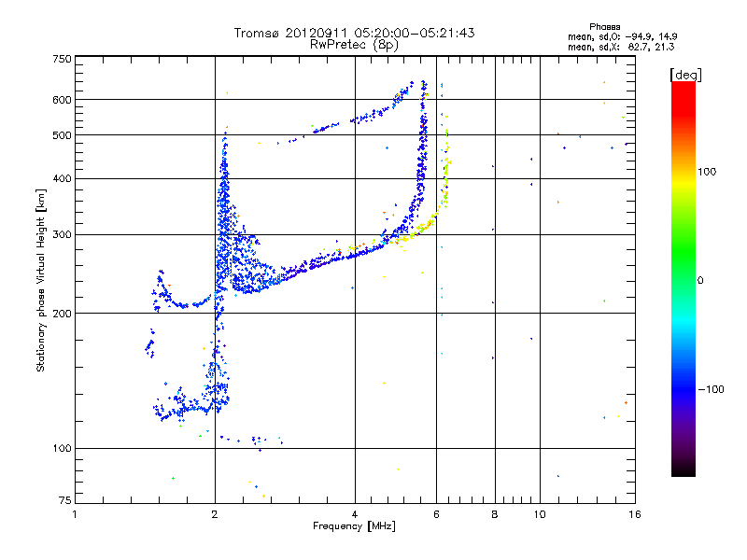Click the colorbar tick label '100'
The height and width of the screenshot is (560, 747).
707,172
